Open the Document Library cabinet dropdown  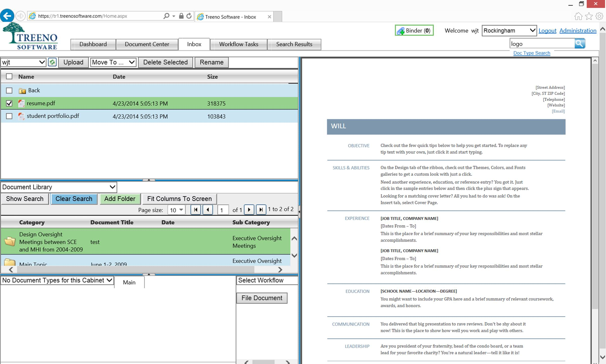pos(59,187)
